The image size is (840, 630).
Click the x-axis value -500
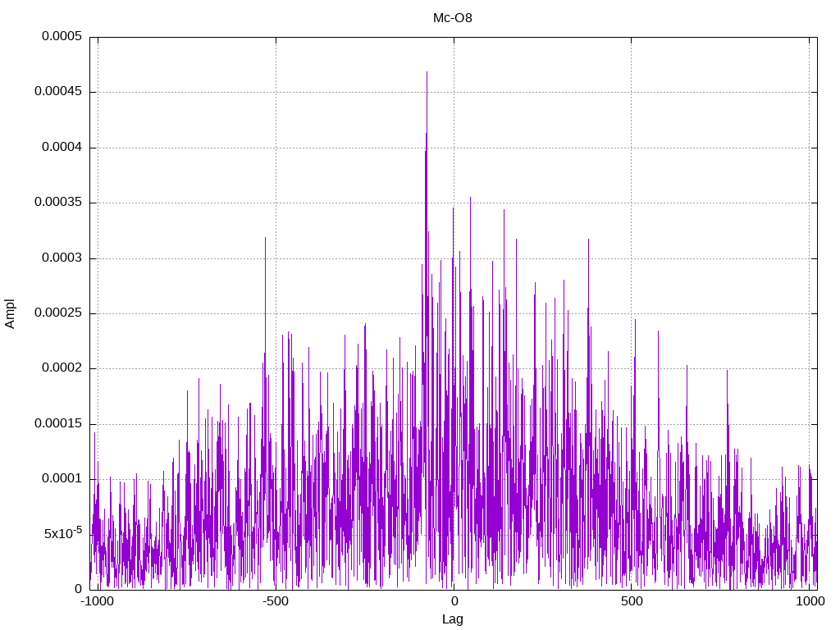tap(276, 601)
